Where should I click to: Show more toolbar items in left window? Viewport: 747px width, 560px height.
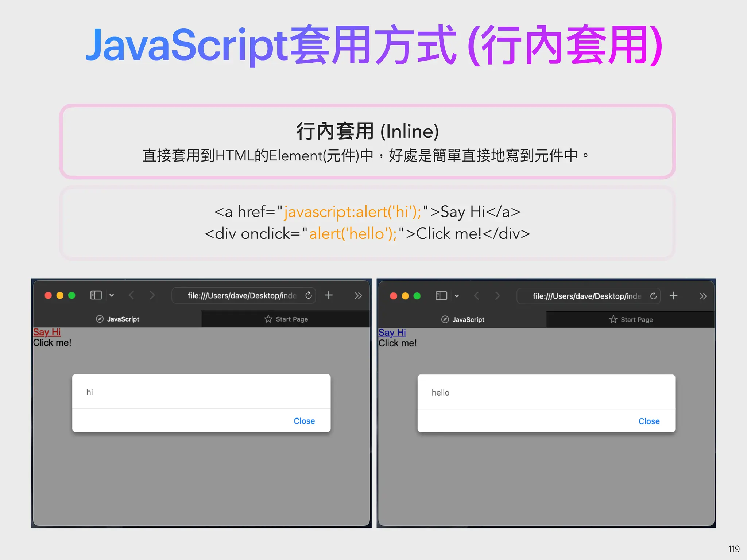(358, 295)
